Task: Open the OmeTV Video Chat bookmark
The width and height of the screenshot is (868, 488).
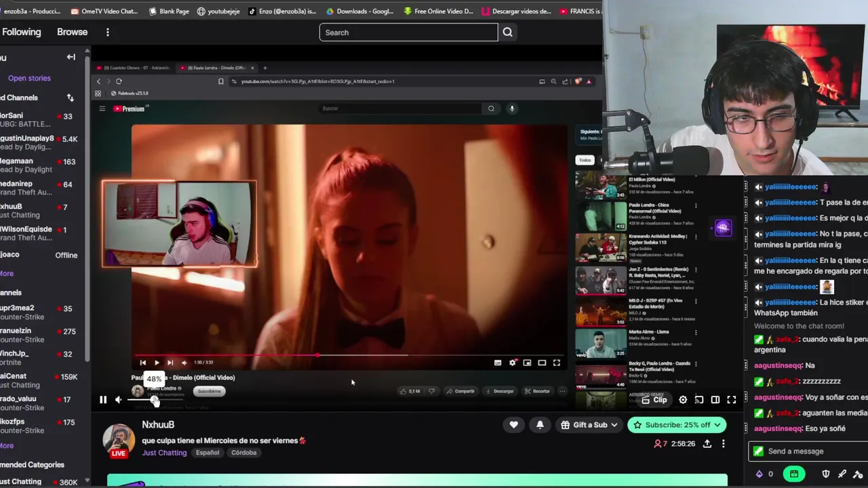Action: pos(103,11)
